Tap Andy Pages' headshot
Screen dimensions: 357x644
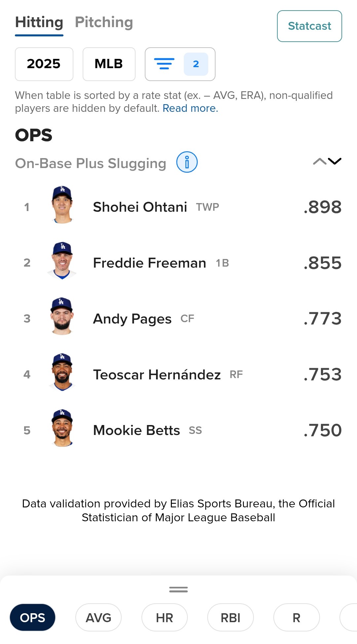coord(62,317)
